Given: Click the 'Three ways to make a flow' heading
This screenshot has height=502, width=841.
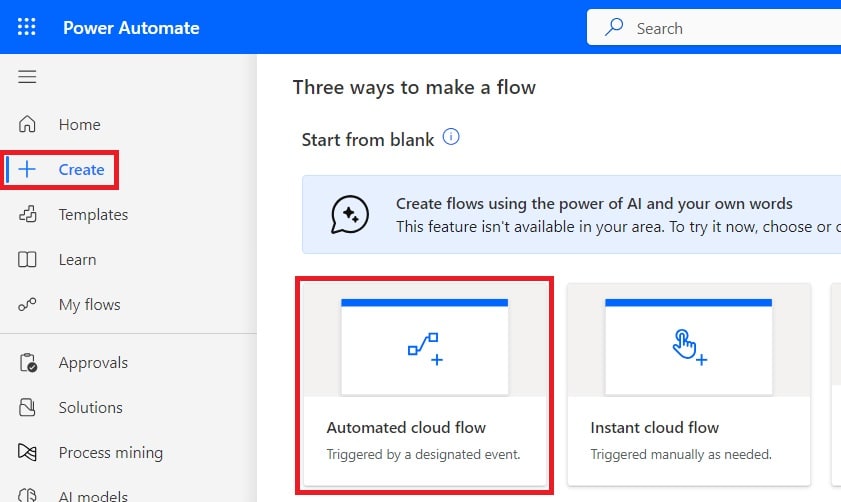Looking at the screenshot, I should click(414, 87).
